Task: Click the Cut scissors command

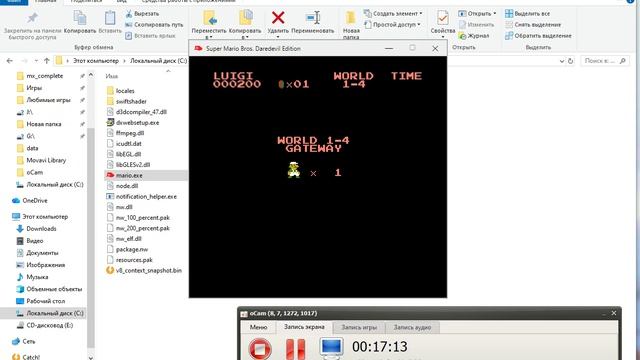Action: [142, 13]
